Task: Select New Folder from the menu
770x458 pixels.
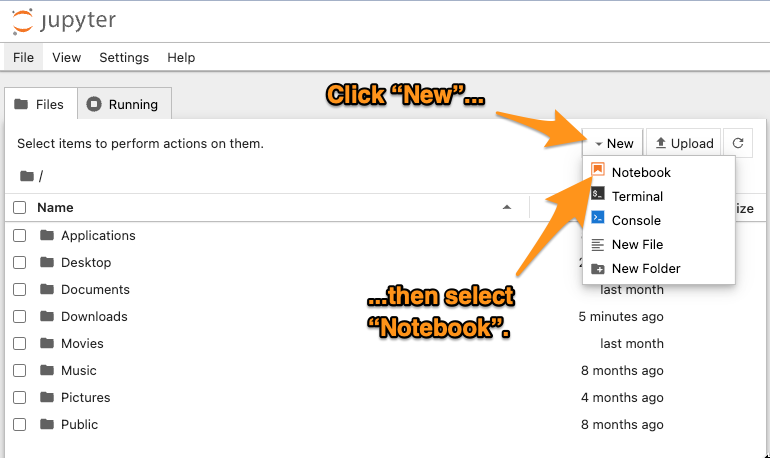Action: pyautogui.click(x=659, y=269)
